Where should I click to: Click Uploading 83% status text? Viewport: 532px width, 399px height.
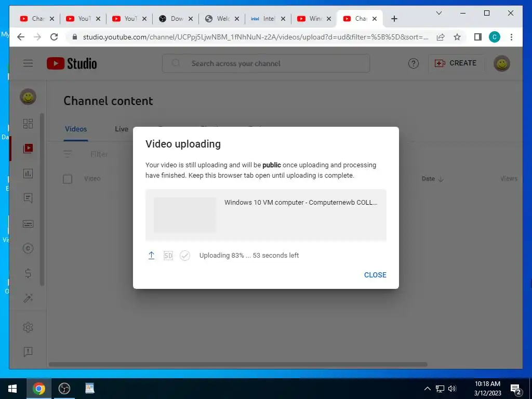click(x=249, y=256)
